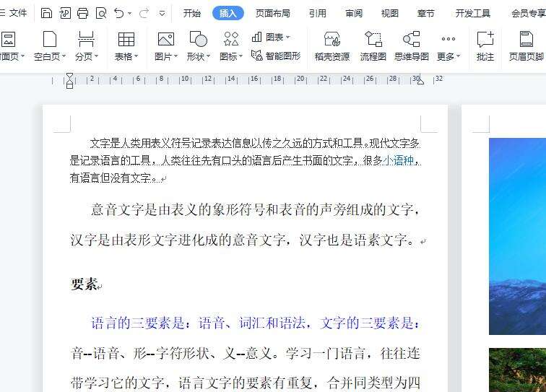Click the 更多 three-dots icon
Screen dimensions: 546x392
click(x=448, y=39)
